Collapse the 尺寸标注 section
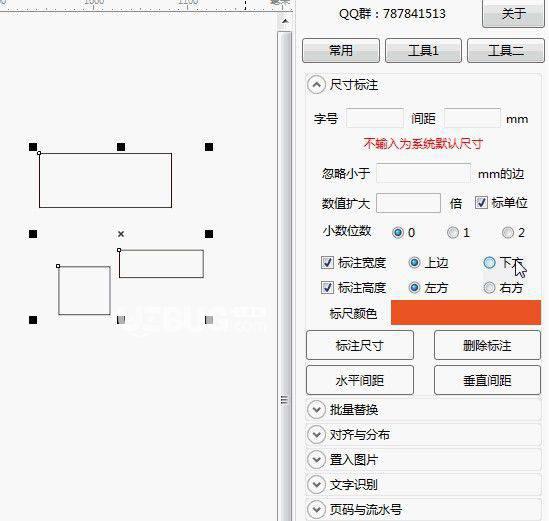 point(316,85)
